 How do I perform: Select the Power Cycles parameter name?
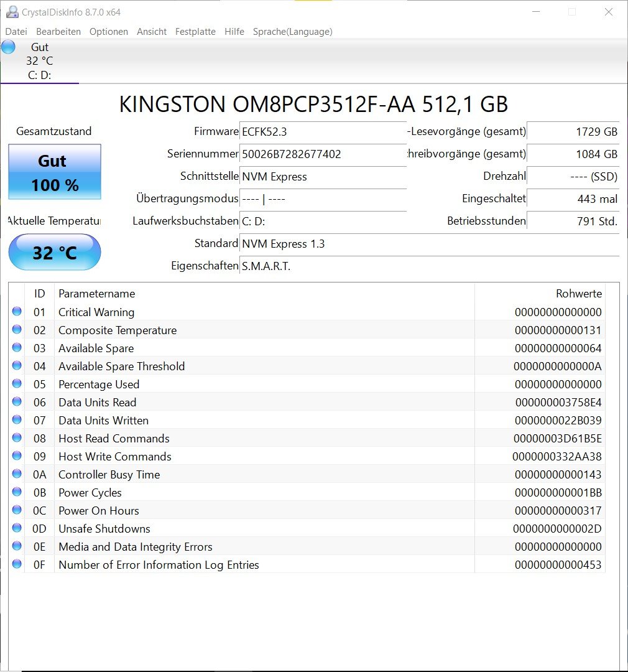pos(90,493)
